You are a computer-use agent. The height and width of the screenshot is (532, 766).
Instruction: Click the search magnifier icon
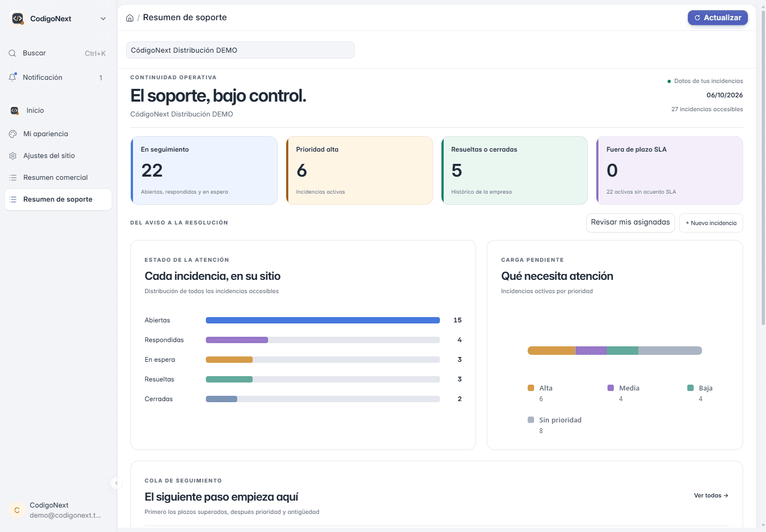pyautogui.click(x=12, y=53)
